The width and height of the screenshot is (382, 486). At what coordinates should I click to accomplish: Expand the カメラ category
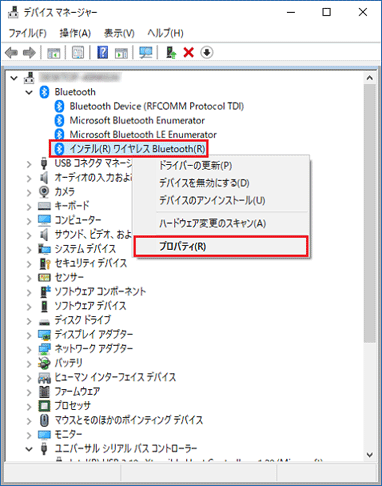(x=29, y=192)
